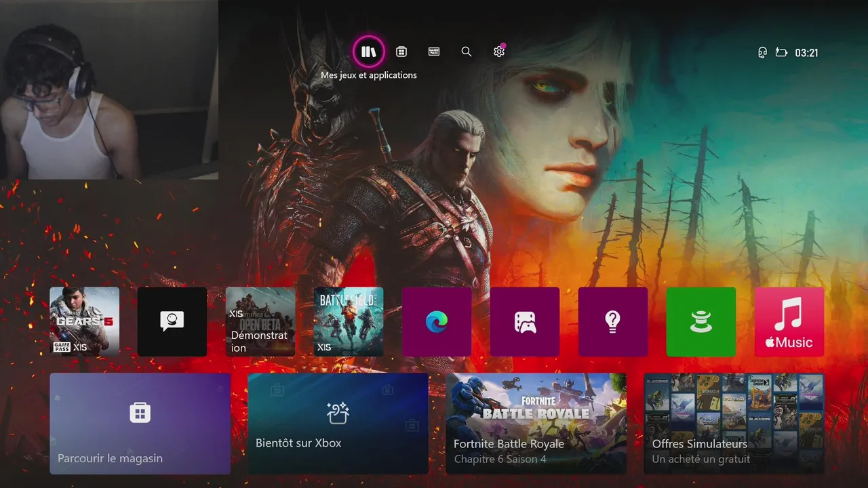
Task: Open Fortnite Battle Royale promo card
Action: click(x=536, y=424)
